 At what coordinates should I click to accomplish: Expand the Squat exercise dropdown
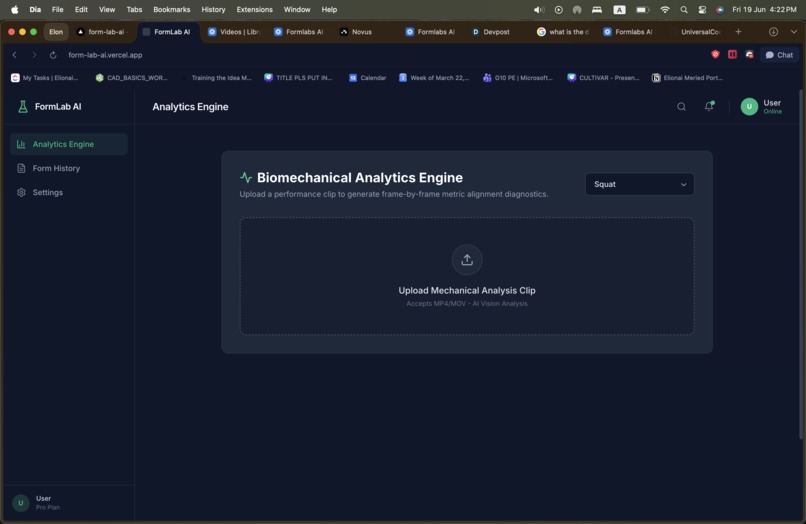[x=639, y=184]
